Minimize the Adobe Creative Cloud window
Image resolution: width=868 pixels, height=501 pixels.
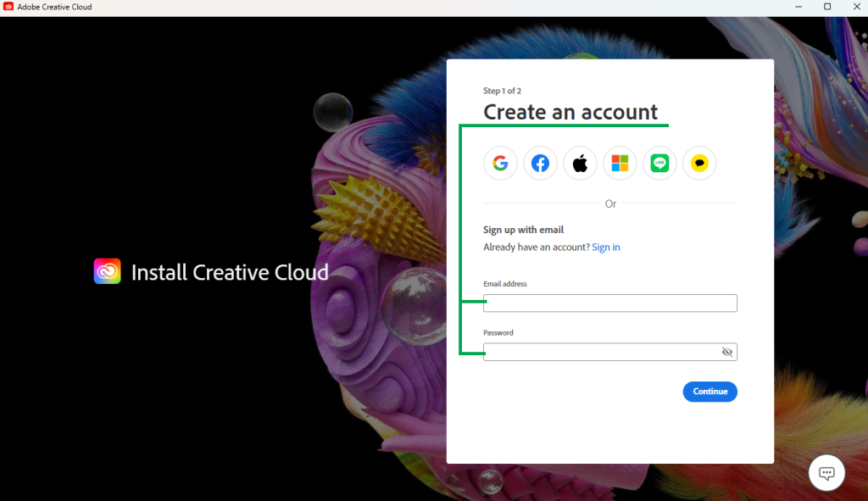point(798,7)
